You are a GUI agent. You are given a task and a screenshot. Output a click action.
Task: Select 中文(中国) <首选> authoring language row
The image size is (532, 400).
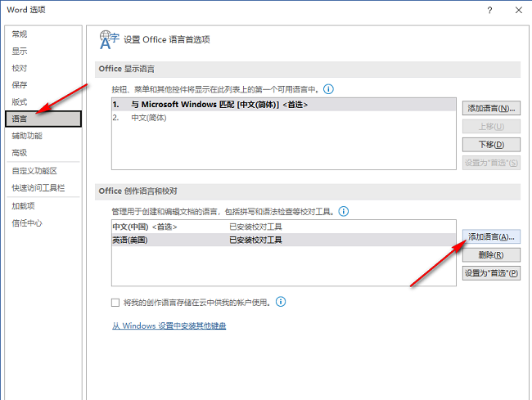[x=284, y=227]
